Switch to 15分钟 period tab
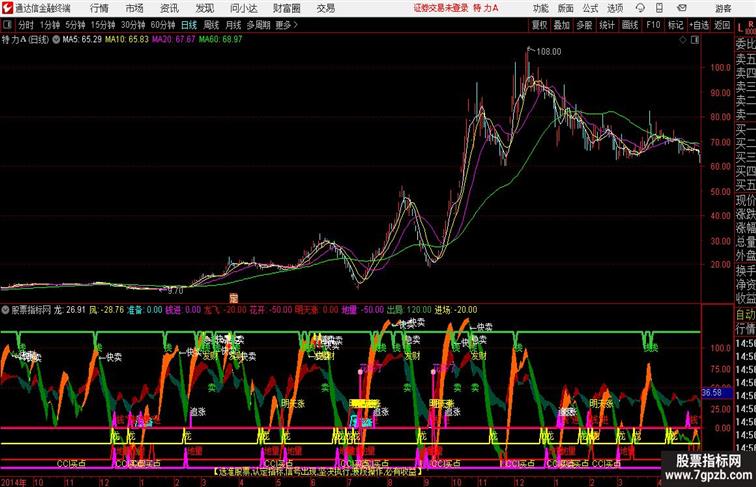Viewport: 756px width, 487px height. pos(103,25)
